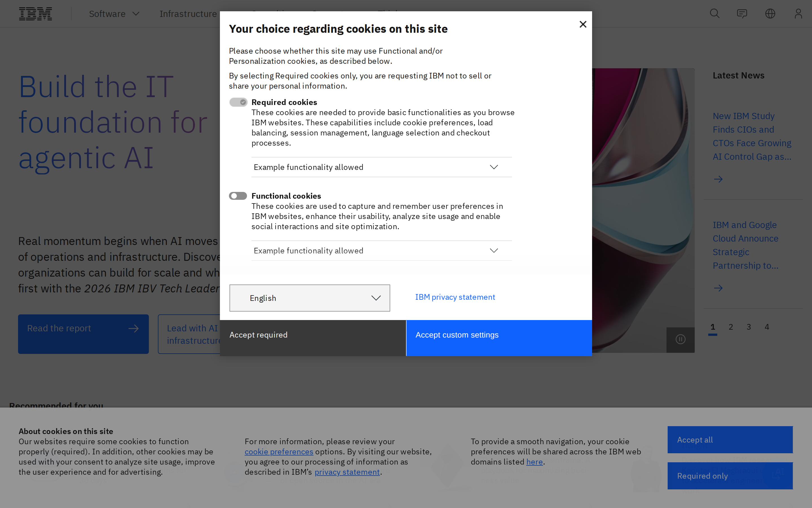
Task: Expand Functional cookies example functionality allowed
Action: point(381,251)
